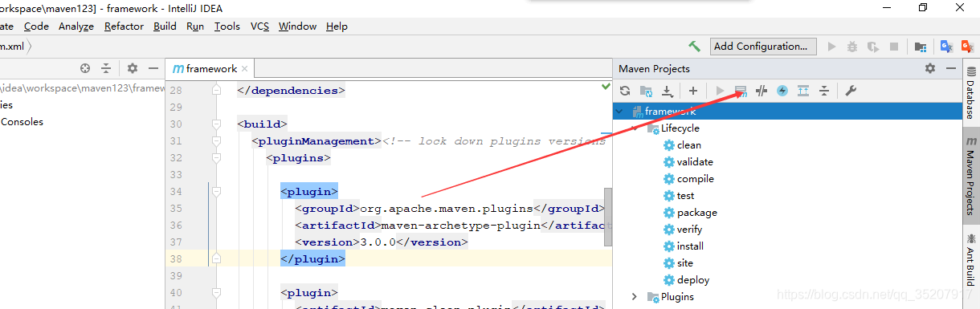Click the Stop square icon
The height and width of the screenshot is (309, 980).
(x=893, y=47)
